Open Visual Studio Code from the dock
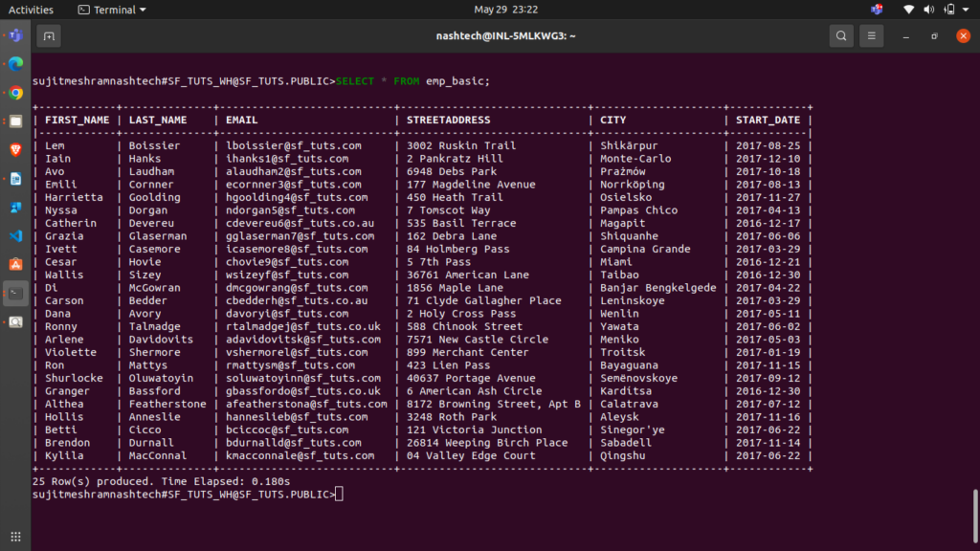The width and height of the screenshot is (980, 551). 15,235
